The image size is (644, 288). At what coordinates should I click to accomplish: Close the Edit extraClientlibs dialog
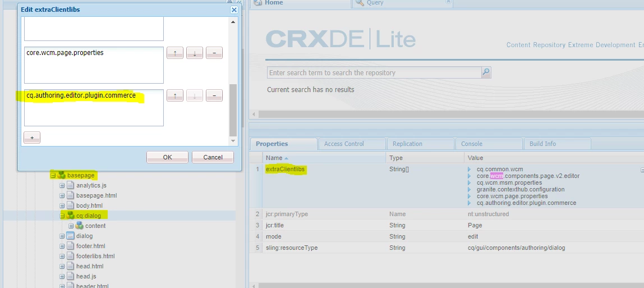pyautogui.click(x=234, y=10)
